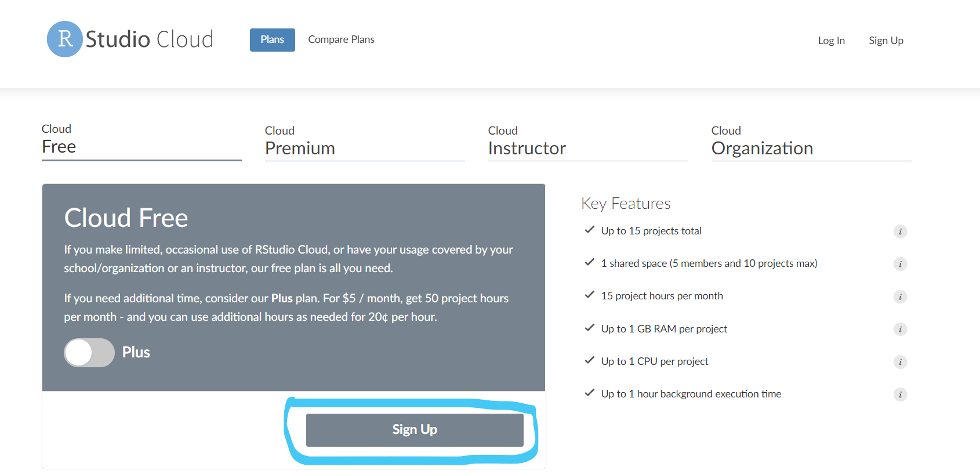This screenshot has width=980, height=474.
Task: Open info icon for 15 projects total
Action: point(900,231)
